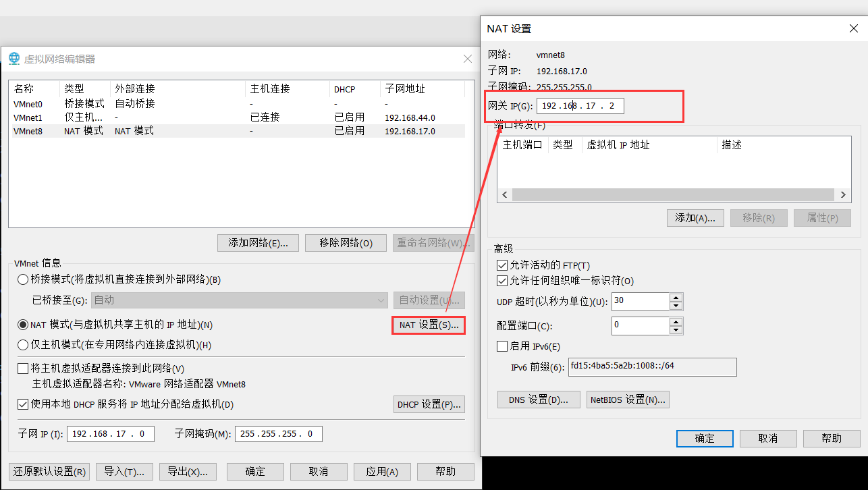Screen dimensions: 868x490
Task: Click 导入(T)... button
Action: click(x=125, y=471)
